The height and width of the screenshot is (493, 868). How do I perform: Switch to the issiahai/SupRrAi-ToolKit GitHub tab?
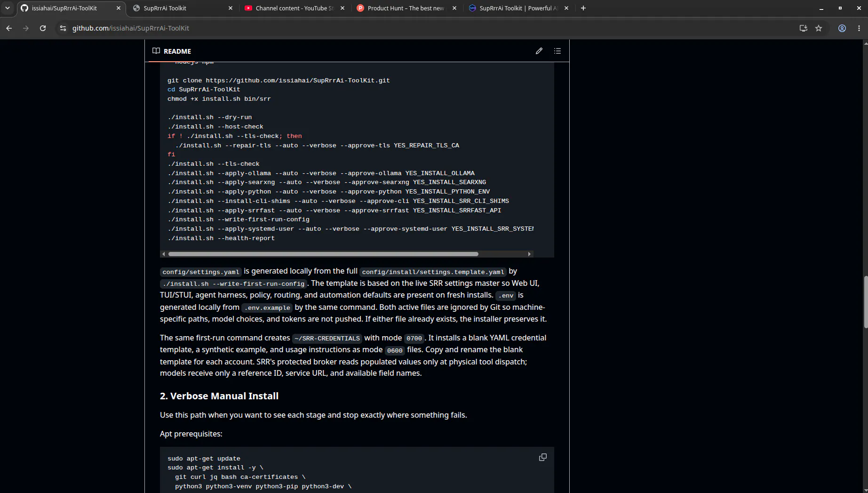coord(71,8)
